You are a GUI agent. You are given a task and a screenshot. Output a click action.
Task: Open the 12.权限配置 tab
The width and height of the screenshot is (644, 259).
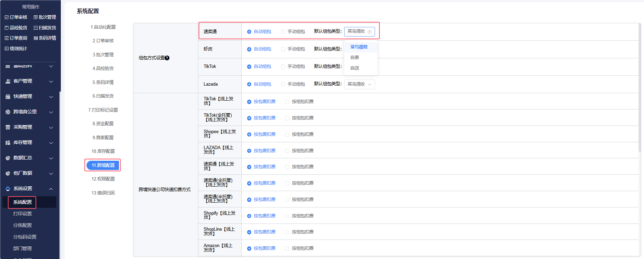pyautogui.click(x=103, y=179)
